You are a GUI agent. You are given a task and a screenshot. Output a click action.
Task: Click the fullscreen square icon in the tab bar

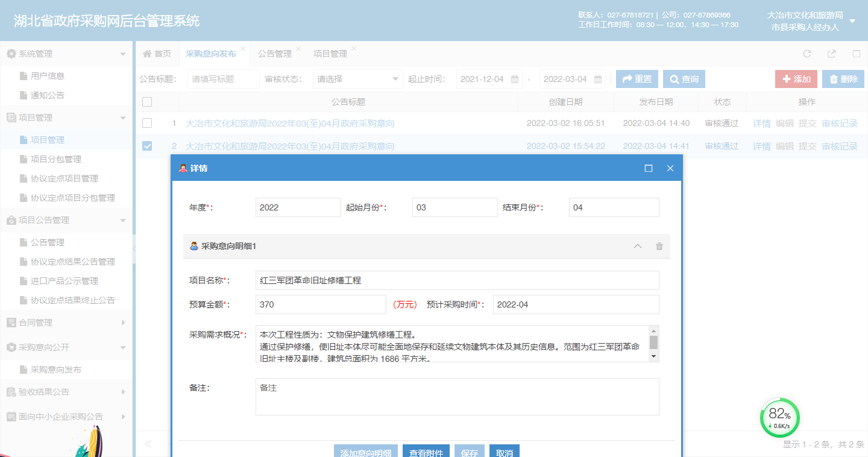pyautogui.click(x=857, y=54)
